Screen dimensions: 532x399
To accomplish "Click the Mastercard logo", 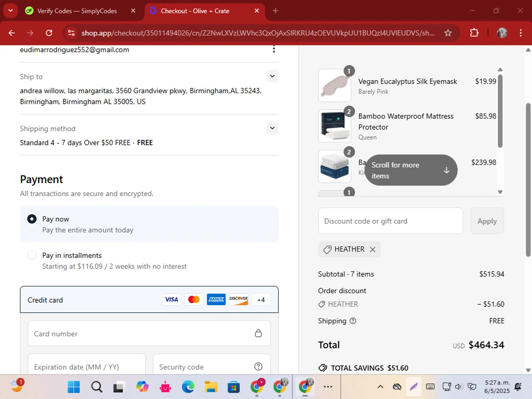I will tap(194, 300).
